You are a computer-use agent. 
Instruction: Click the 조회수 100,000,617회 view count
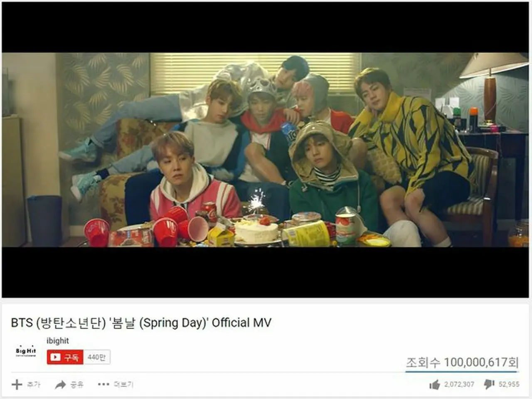(462, 362)
